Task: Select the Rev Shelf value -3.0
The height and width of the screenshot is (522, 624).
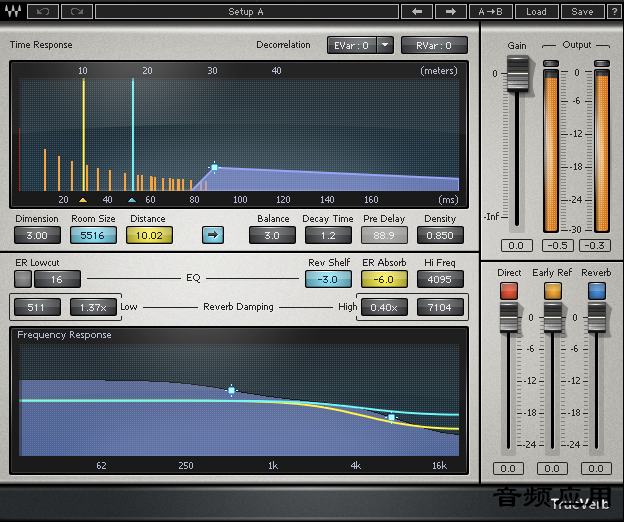Action: (x=328, y=279)
